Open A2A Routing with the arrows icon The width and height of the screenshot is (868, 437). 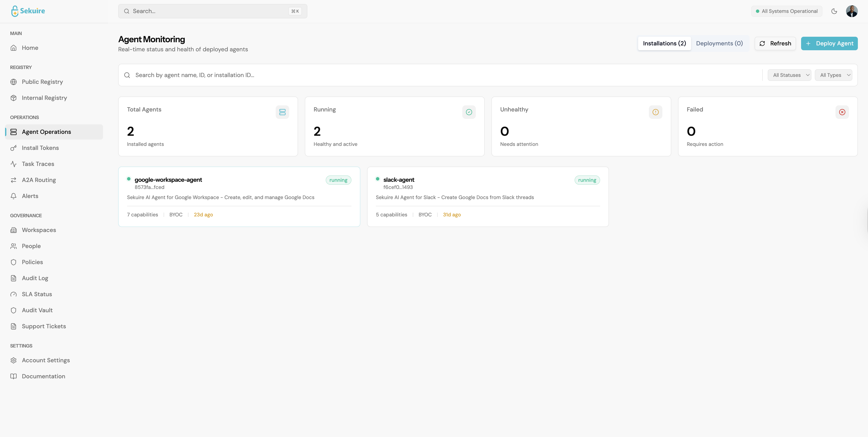[14, 180]
